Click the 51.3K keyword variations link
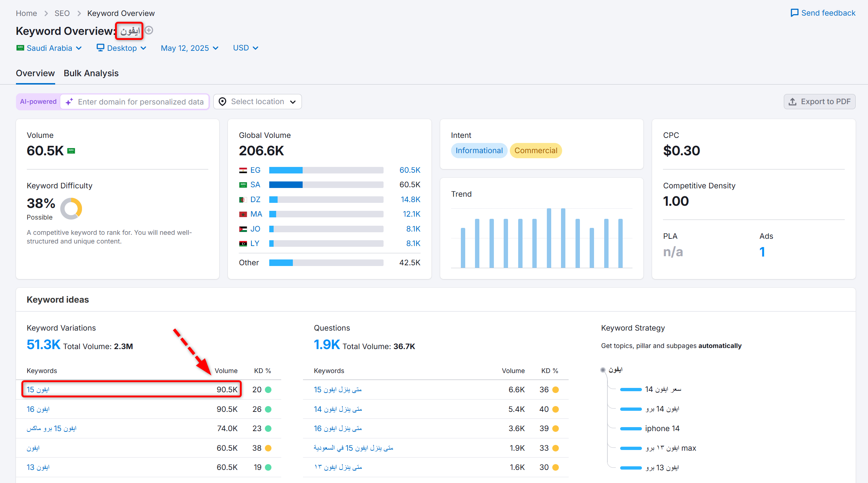 click(x=43, y=345)
